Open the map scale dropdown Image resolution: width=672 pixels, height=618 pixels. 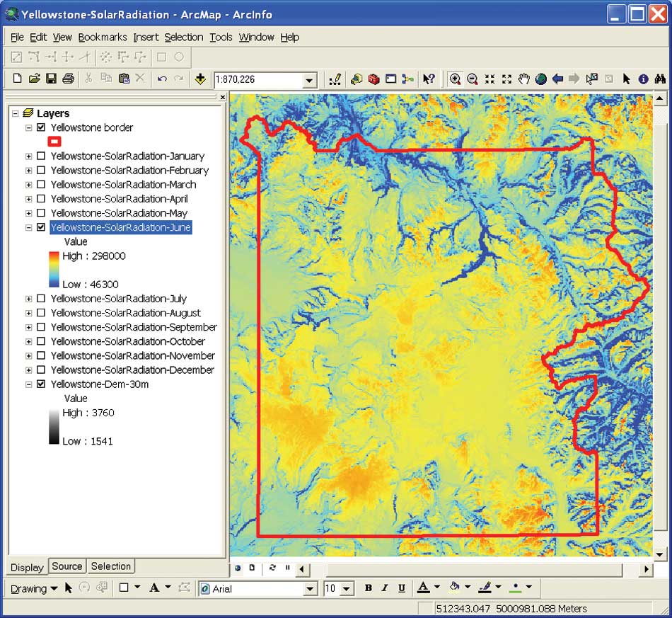[309, 80]
